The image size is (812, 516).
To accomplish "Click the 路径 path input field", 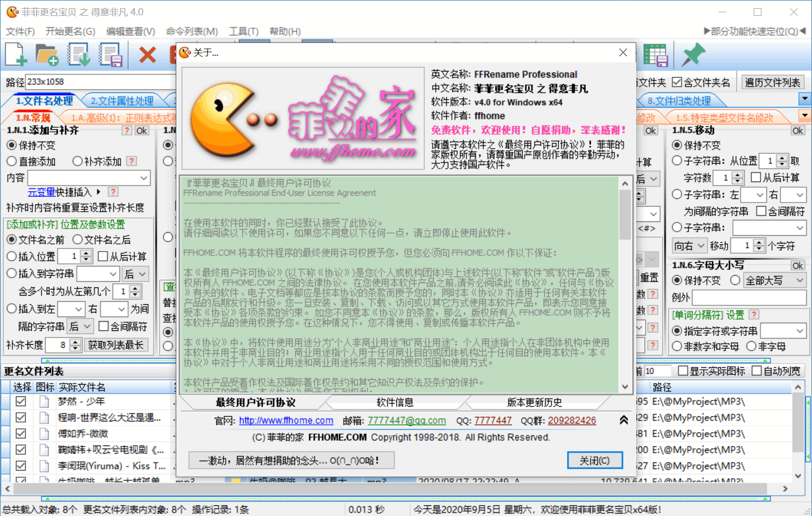I will tap(100, 82).
